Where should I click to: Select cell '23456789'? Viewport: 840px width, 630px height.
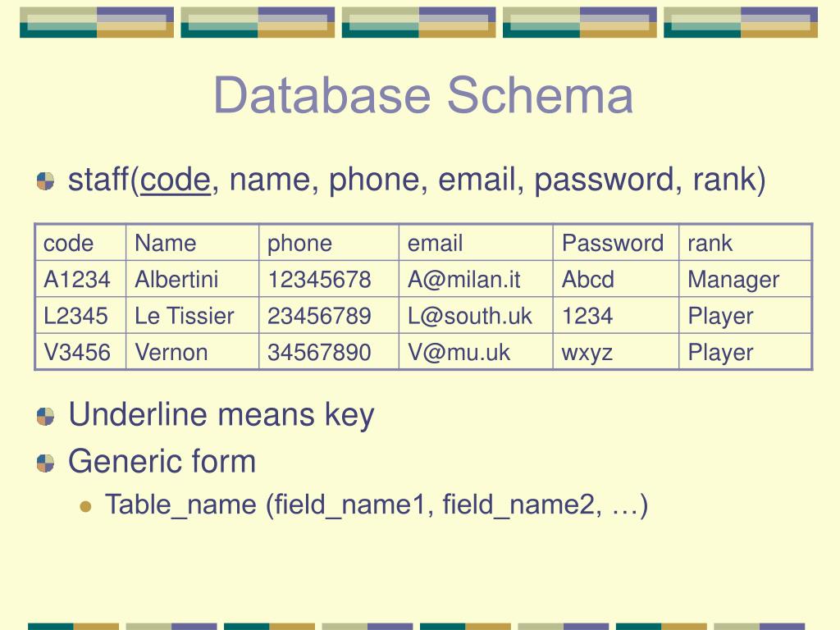click(x=329, y=316)
